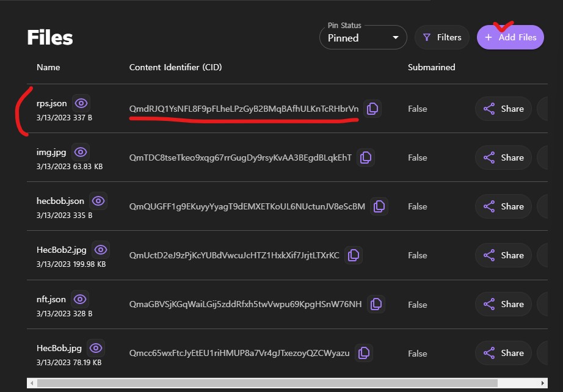The width and height of the screenshot is (563, 392).
Task: Click the HecBob2.jpg file name
Action: [62, 250]
